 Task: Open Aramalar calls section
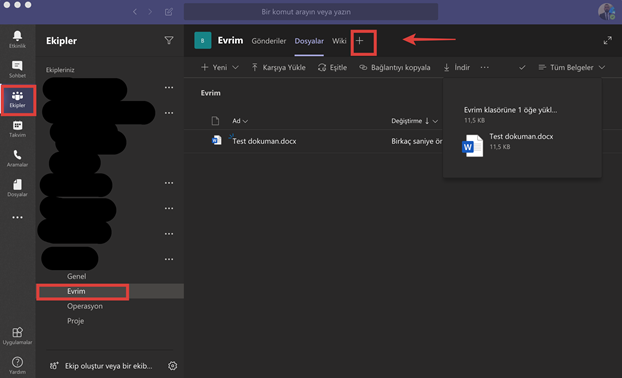17,158
